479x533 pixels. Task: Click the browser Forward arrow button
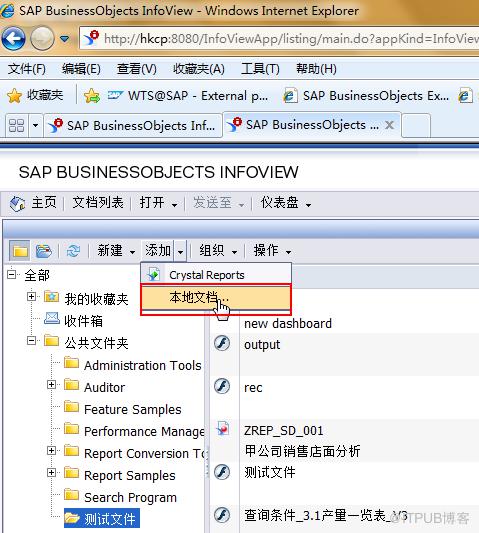[42, 38]
